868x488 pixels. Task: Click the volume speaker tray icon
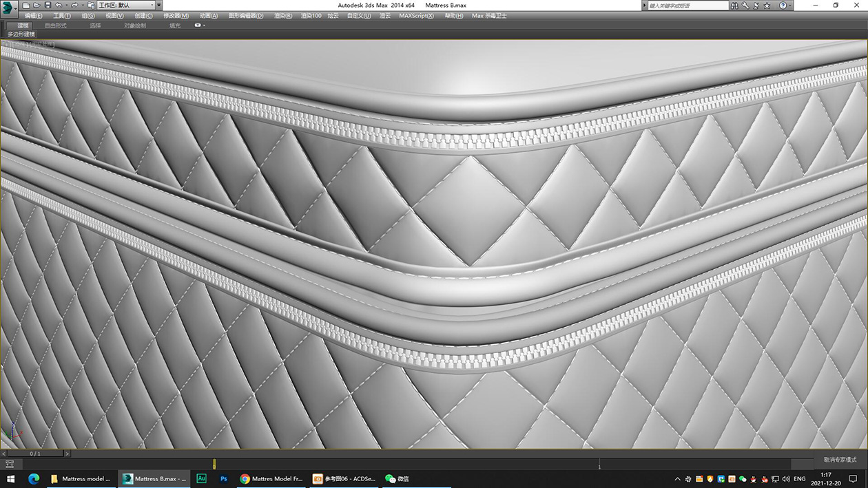pos(786,478)
